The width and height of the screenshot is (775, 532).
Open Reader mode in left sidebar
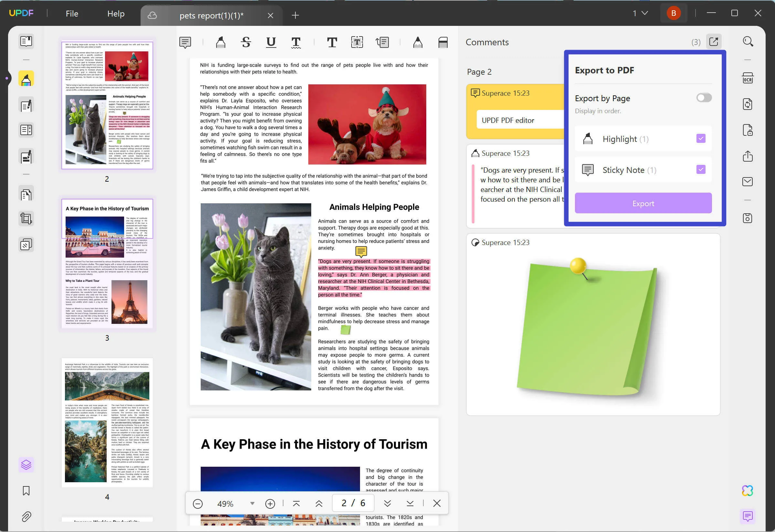[x=26, y=41]
